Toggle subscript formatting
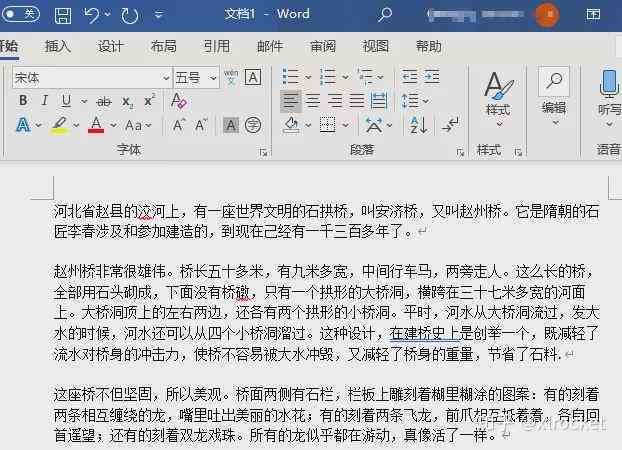 [127, 102]
